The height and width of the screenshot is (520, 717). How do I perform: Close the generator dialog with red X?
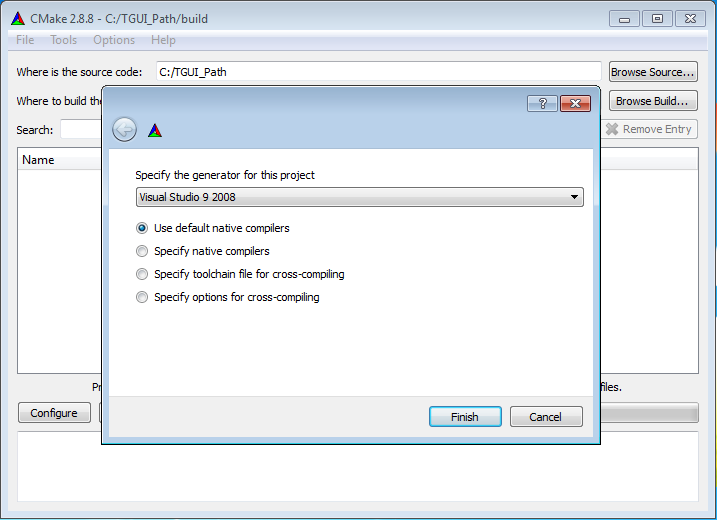tap(575, 103)
